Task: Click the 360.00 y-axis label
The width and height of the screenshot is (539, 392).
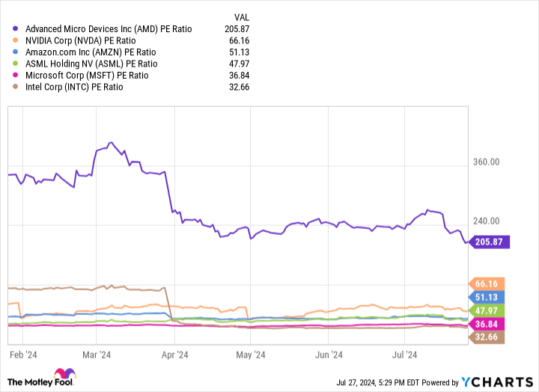Action: [486, 162]
